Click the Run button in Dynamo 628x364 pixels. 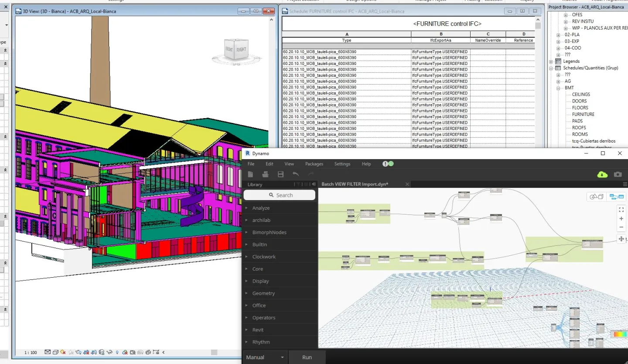307,357
